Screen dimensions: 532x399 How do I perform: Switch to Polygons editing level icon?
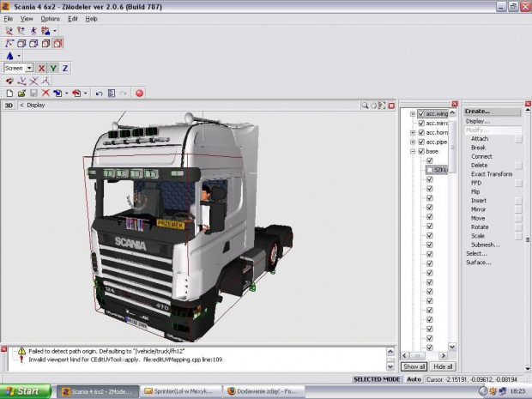[x=33, y=44]
